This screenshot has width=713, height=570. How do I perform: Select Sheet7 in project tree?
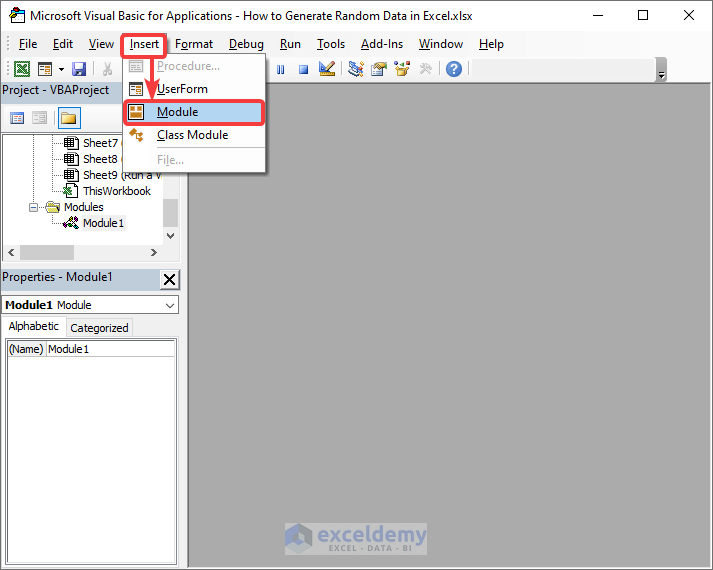pos(100,143)
